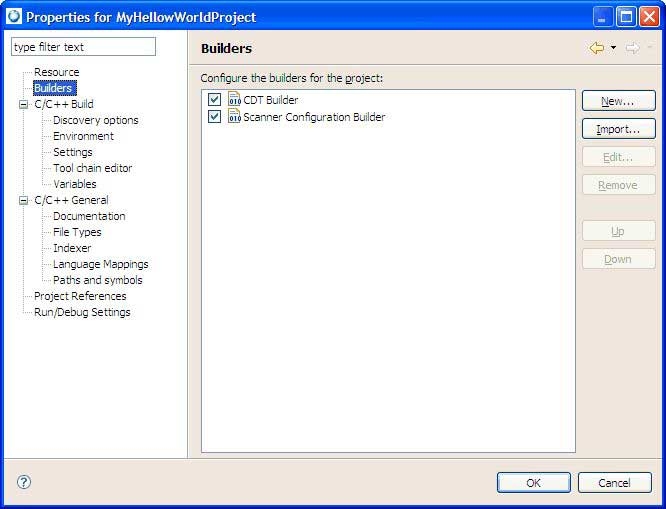
Task: Uncheck the CDT Builder checkbox
Action: click(x=214, y=100)
